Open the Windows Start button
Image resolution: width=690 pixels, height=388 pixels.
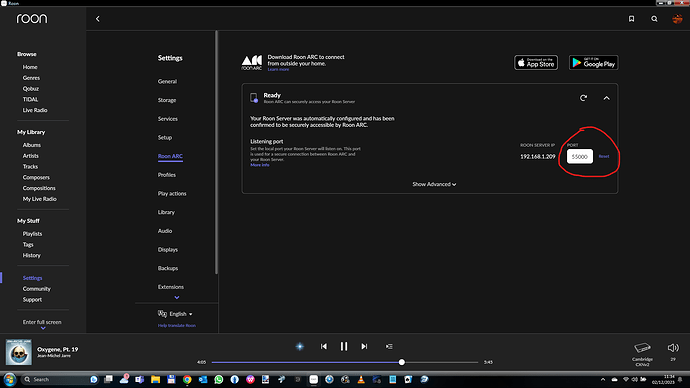pos(9,379)
